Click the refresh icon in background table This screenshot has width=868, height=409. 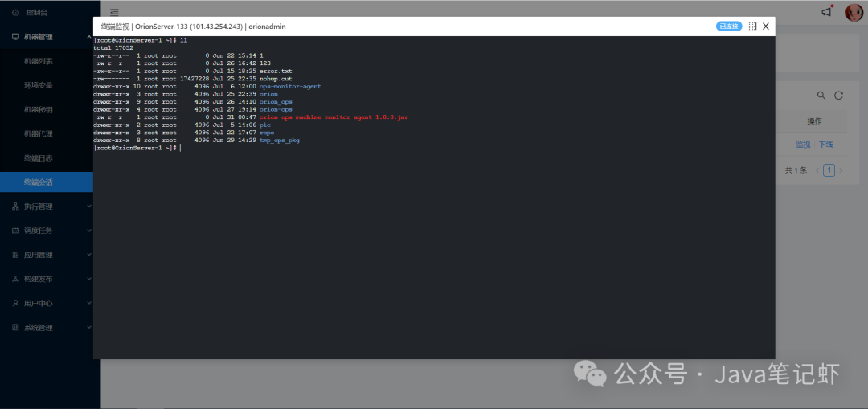(838, 96)
